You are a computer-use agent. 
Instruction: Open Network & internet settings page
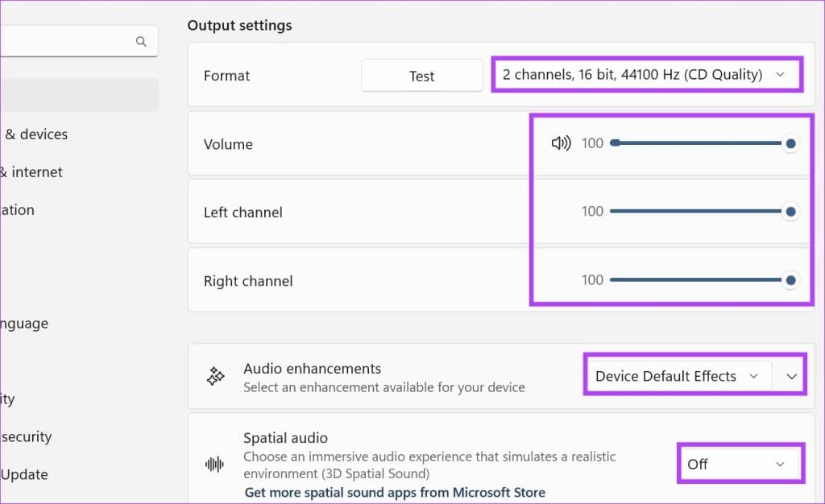[x=32, y=172]
